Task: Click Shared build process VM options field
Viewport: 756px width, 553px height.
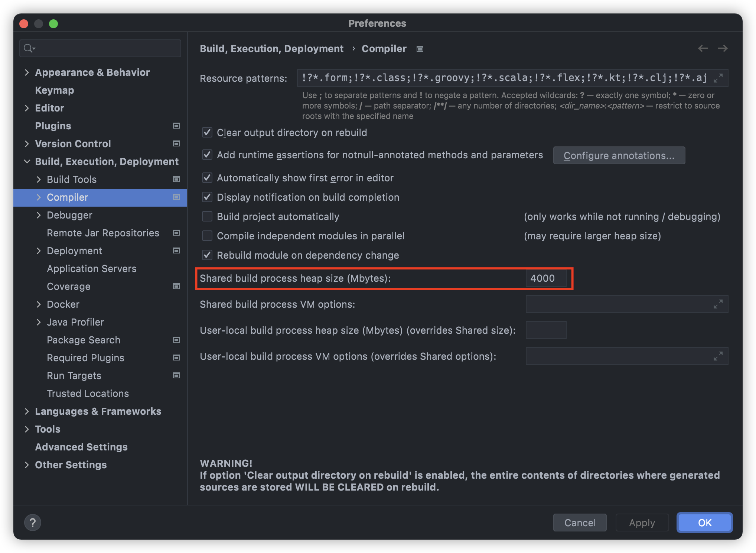Action: point(627,304)
